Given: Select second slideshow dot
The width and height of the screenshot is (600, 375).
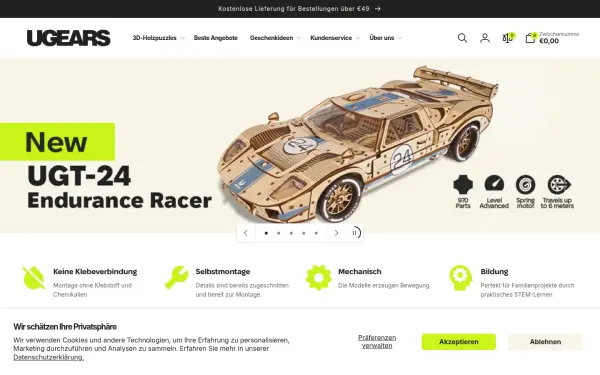Looking at the screenshot, I should tap(279, 233).
